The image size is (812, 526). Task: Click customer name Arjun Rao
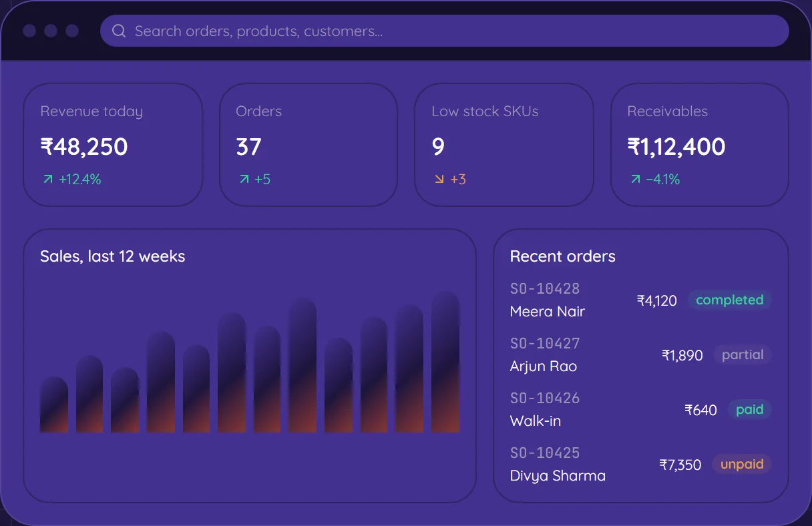(544, 366)
